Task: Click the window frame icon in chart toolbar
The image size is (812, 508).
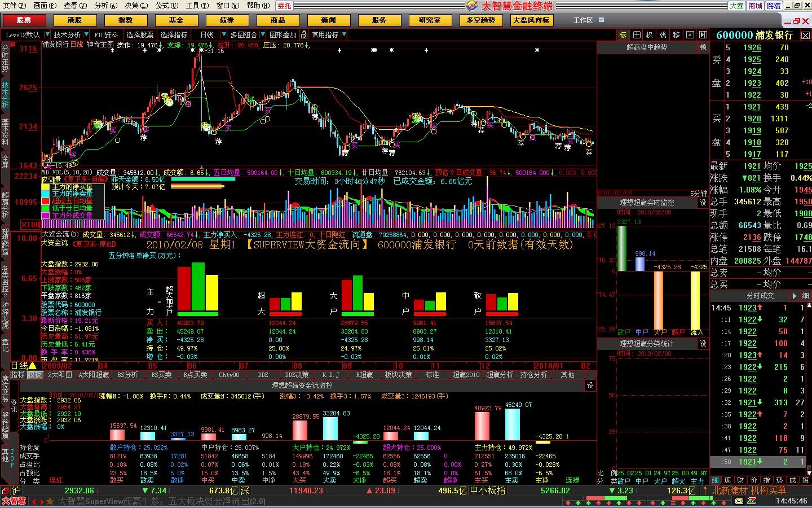Action: tap(689, 35)
